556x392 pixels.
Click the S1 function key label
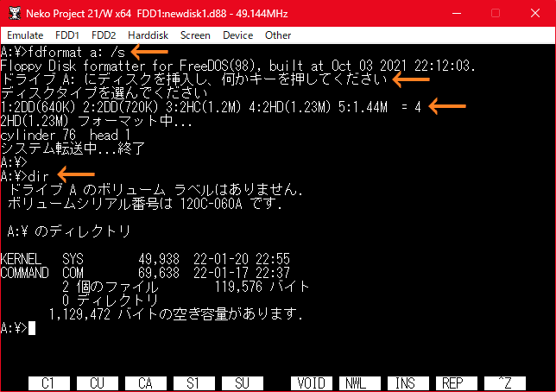click(x=194, y=383)
